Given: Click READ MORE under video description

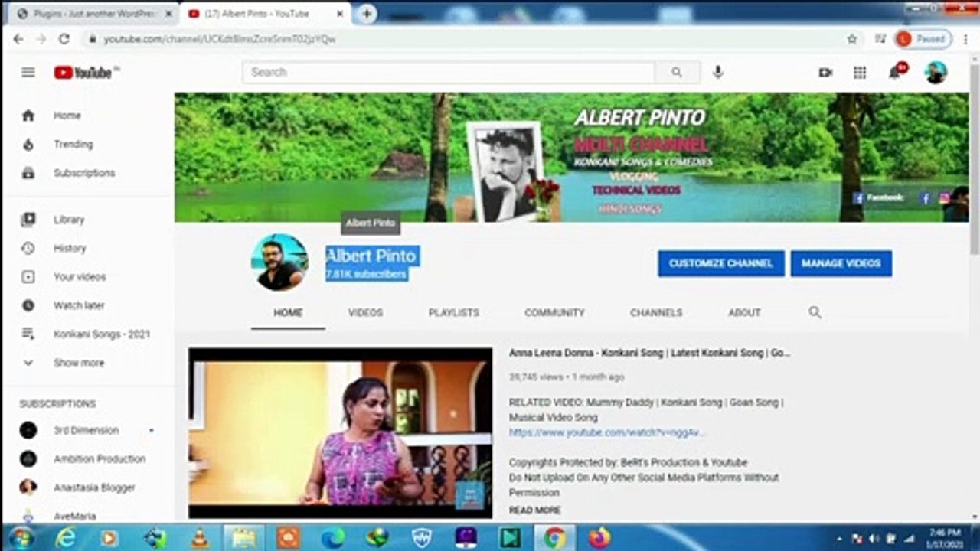Looking at the screenshot, I should (535, 510).
